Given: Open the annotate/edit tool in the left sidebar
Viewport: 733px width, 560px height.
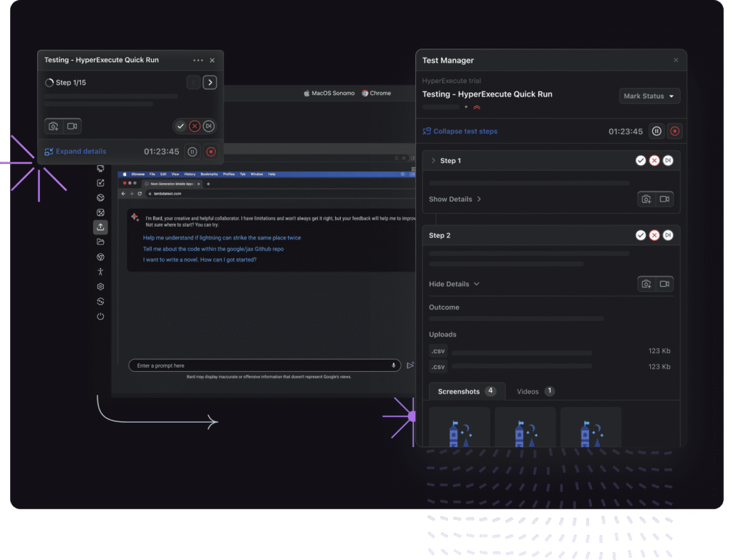Looking at the screenshot, I should pyautogui.click(x=100, y=182).
